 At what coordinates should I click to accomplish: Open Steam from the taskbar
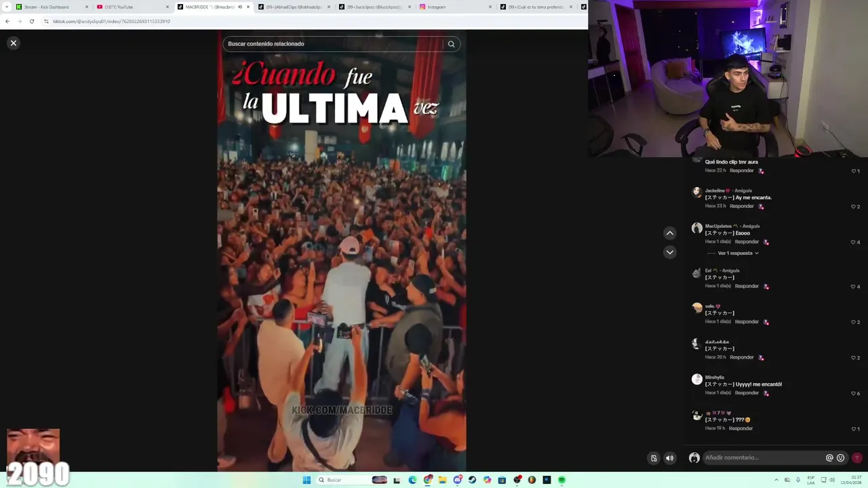[472, 480]
